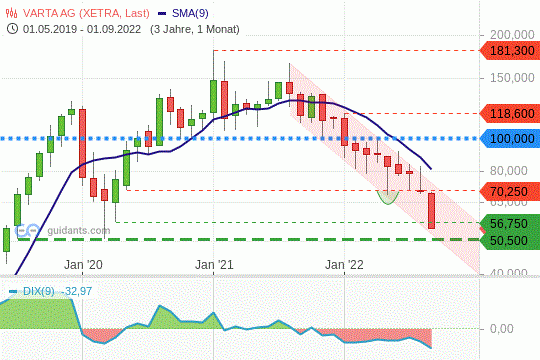Select the 100,000 blue price label
This screenshot has height=360, width=540.
(510, 139)
